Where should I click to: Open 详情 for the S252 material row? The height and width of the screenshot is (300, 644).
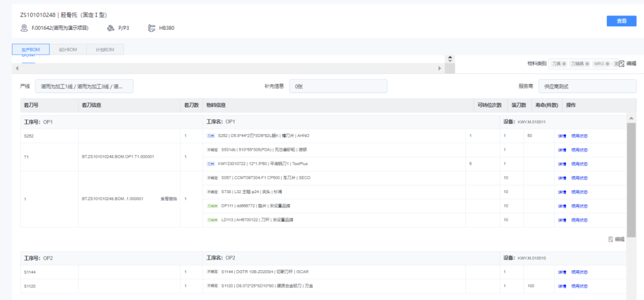(562, 136)
